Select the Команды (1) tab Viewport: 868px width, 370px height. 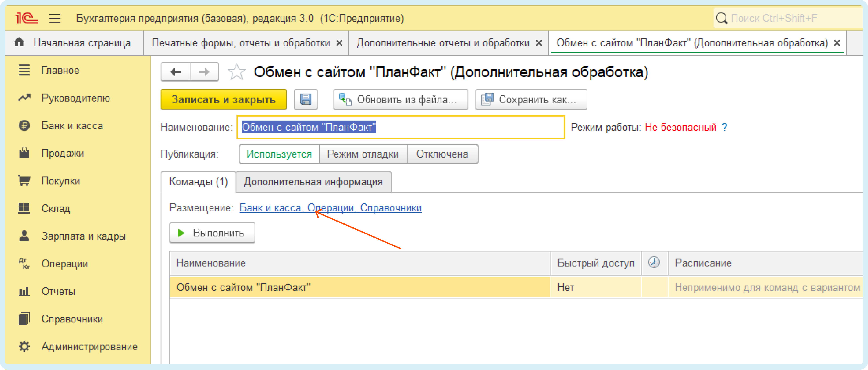pyautogui.click(x=199, y=182)
